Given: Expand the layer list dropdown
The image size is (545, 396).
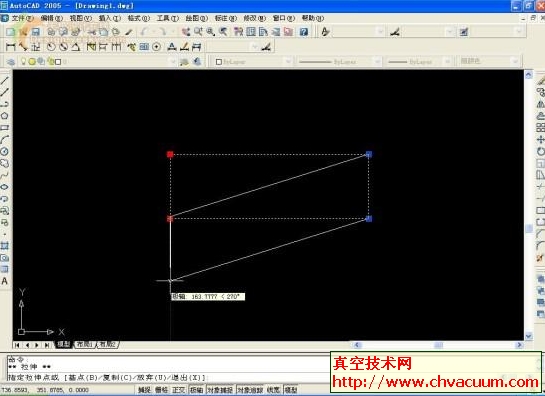Looking at the screenshot, I should [x=173, y=62].
